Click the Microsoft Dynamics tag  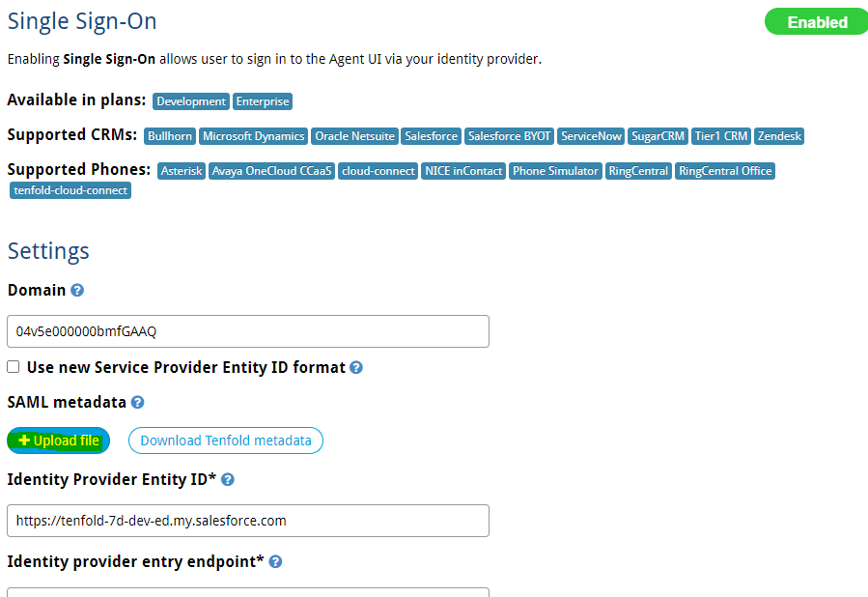[254, 136]
